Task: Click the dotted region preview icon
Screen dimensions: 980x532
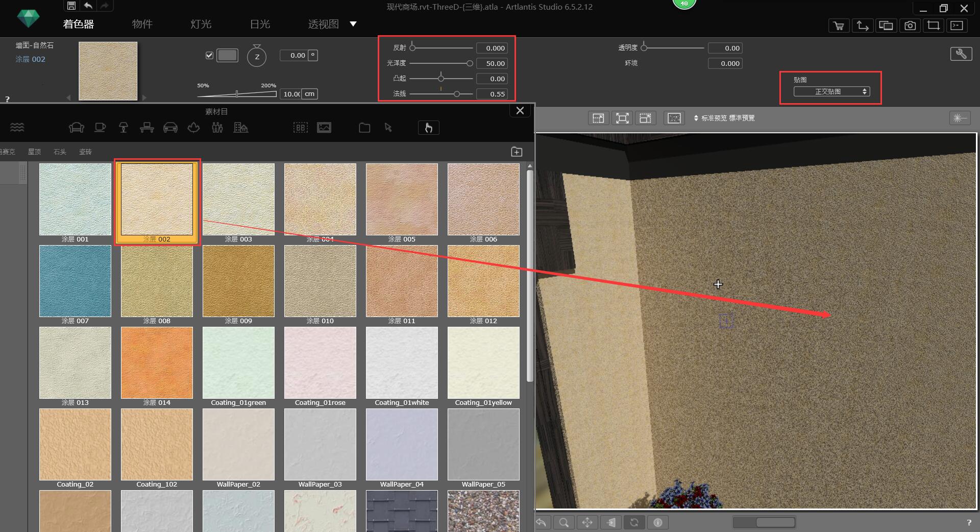Action: [674, 118]
